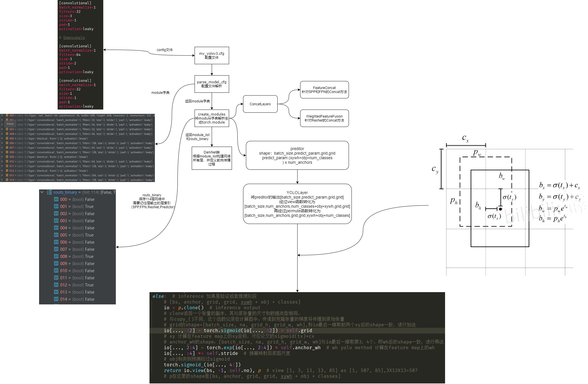The height and width of the screenshot is (384, 588).
Task: Click routs_binary row '012 = {bool} True'
Action: click(x=77, y=285)
